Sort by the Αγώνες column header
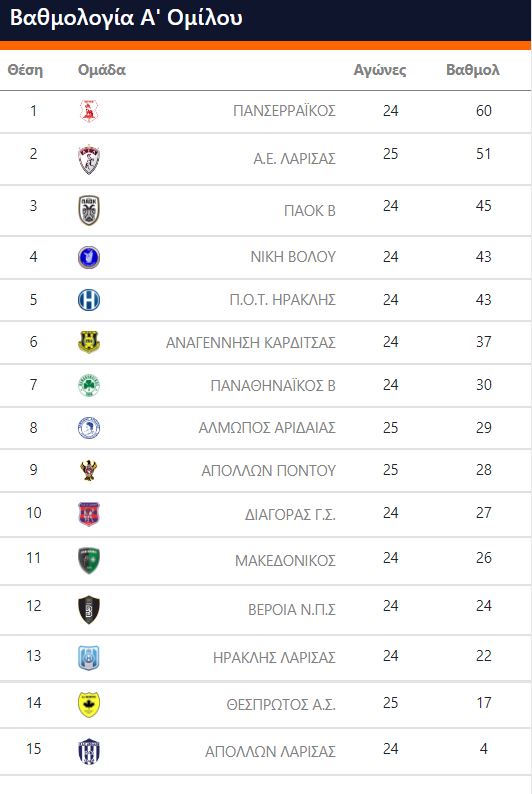 click(x=380, y=70)
